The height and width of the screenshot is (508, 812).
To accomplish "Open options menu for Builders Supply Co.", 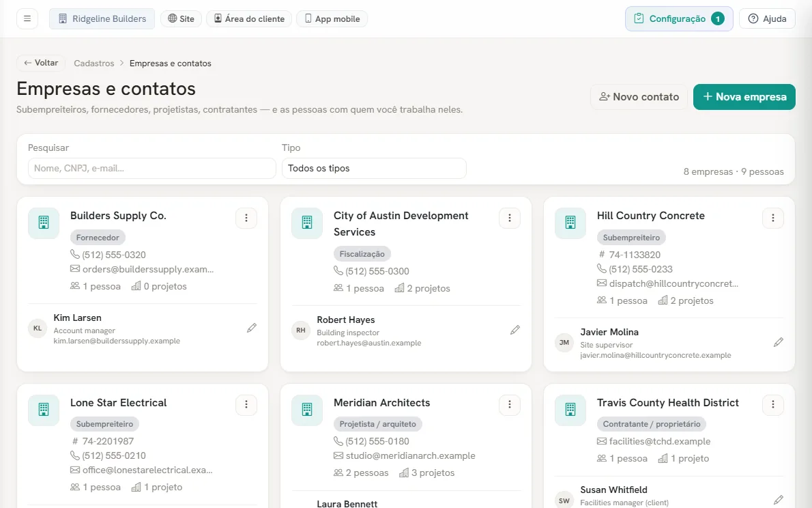I will [x=246, y=218].
